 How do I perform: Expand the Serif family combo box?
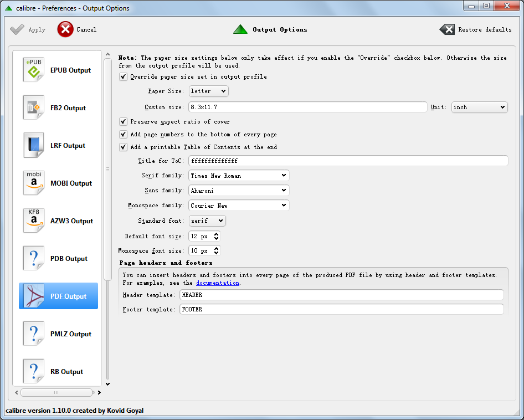[x=239, y=176]
